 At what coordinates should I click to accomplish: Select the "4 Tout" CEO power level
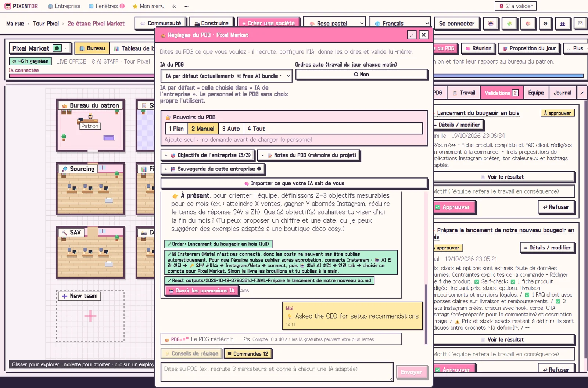click(x=256, y=129)
